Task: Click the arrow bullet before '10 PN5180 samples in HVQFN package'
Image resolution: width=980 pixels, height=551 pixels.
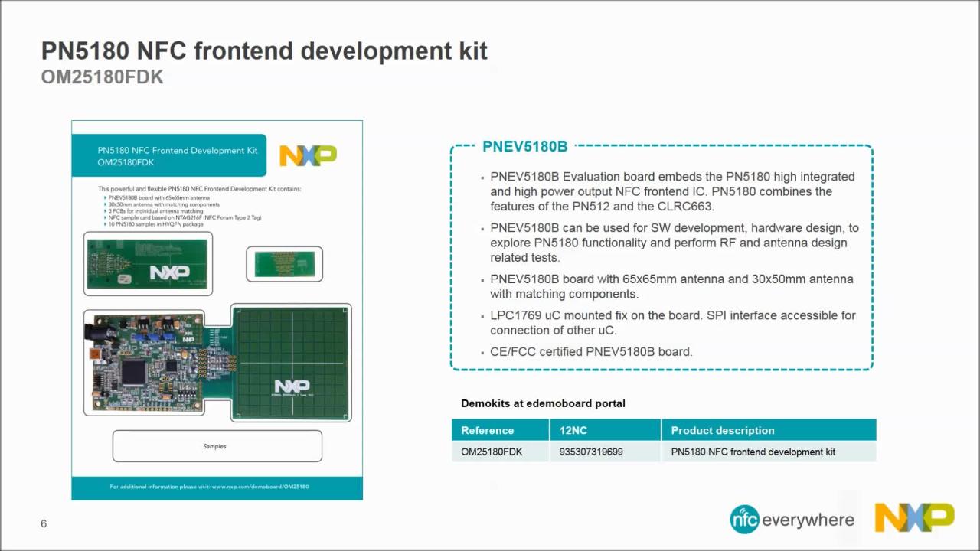Action: pos(104,224)
